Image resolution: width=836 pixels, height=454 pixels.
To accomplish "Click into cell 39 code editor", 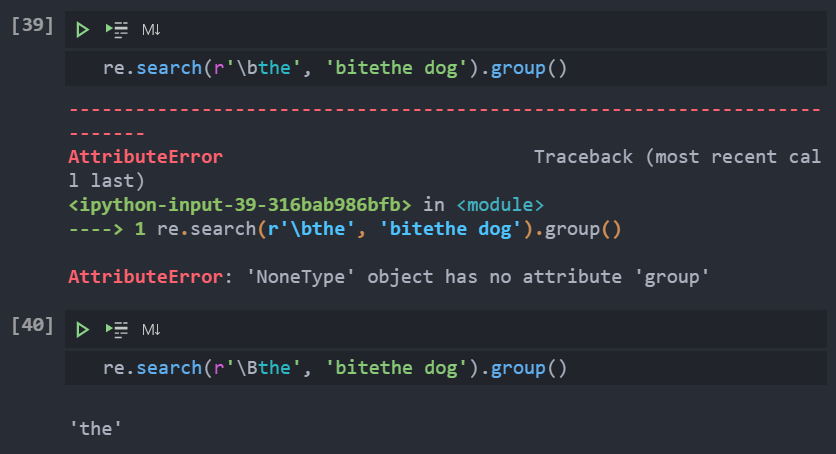I will pos(446,68).
